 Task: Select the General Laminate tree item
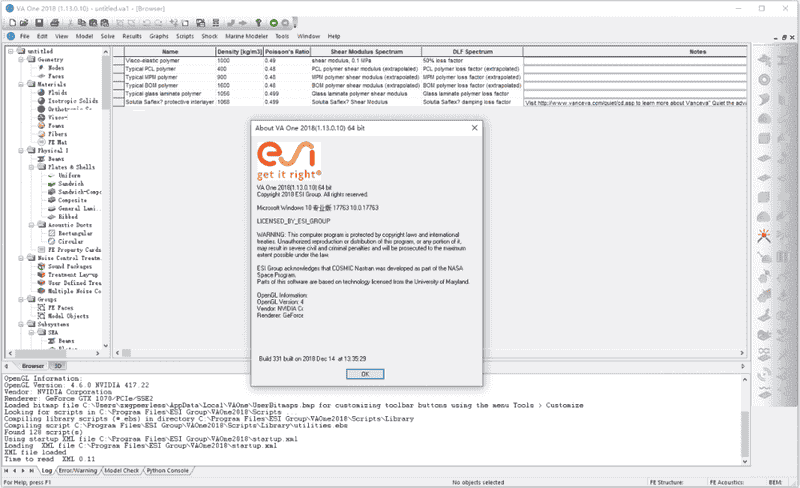[79, 208]
